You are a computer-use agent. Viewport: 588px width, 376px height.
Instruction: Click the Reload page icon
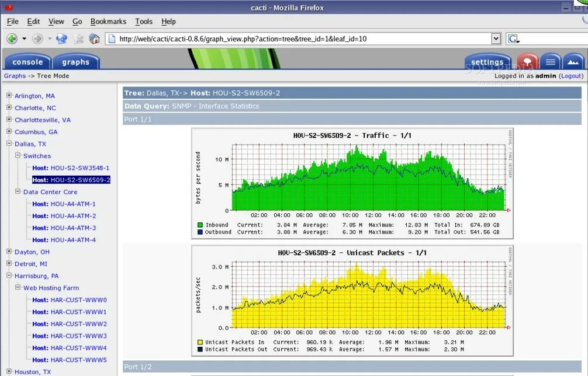[61, 39]
